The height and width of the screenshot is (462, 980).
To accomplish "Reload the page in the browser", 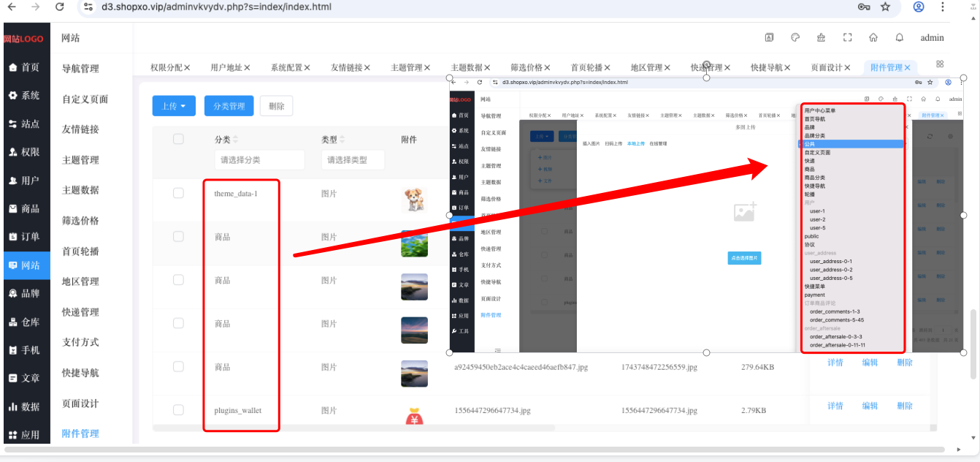I will 60,7.
